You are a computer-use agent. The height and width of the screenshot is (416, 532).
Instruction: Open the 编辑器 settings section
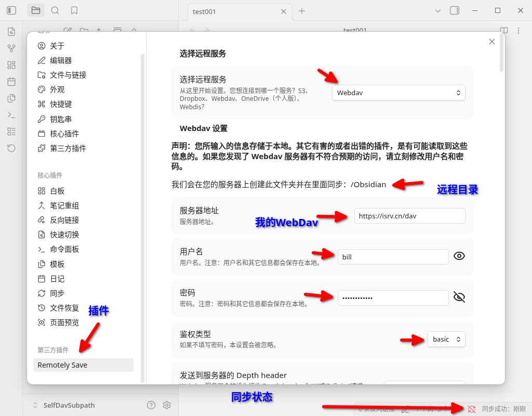83,60
